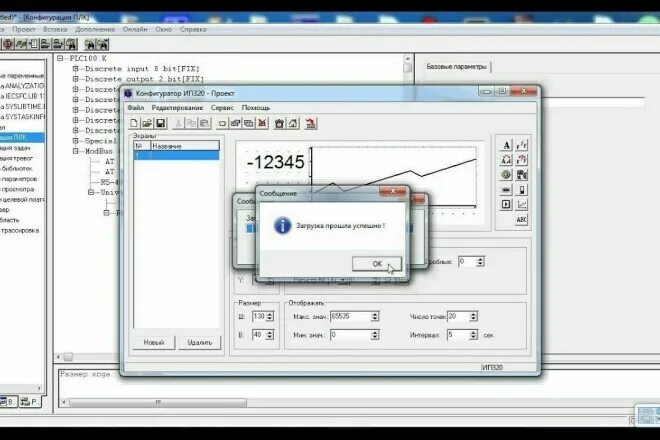Adjust the В height stepper arrows
This screenshot has width=660, height=440.
(x=270, y=335)
